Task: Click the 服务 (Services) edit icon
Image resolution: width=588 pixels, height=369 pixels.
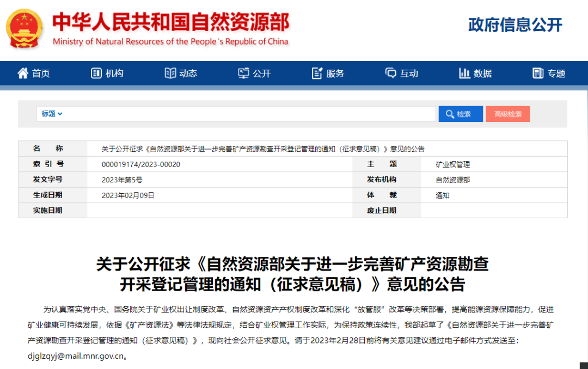Action: 317,73
